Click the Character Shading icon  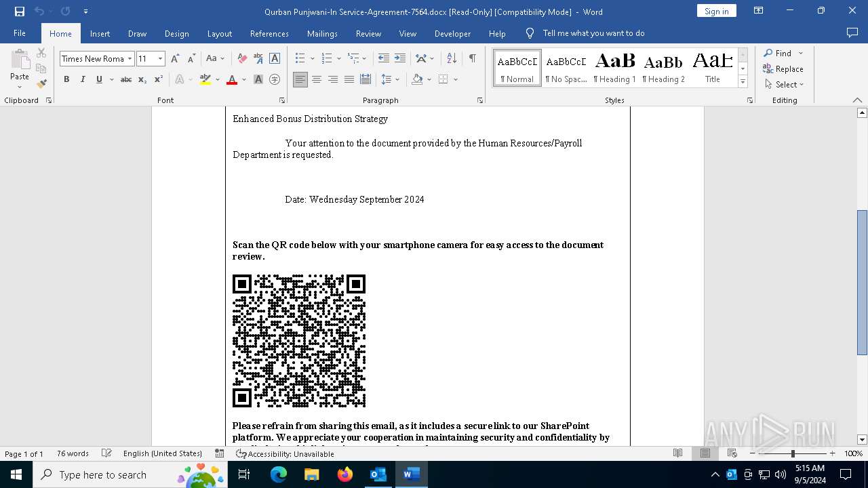pyautogui.click(x=258, y=80)
